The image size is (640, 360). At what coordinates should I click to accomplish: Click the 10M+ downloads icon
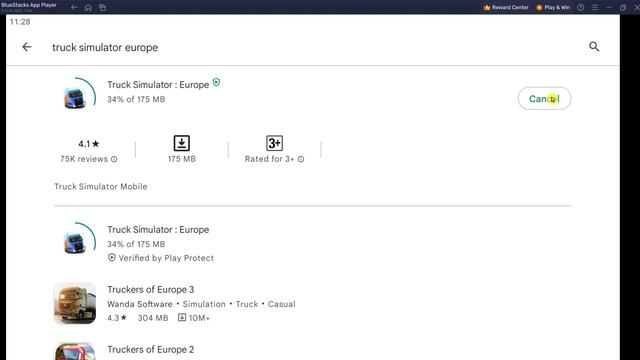[x=182, y=317]
